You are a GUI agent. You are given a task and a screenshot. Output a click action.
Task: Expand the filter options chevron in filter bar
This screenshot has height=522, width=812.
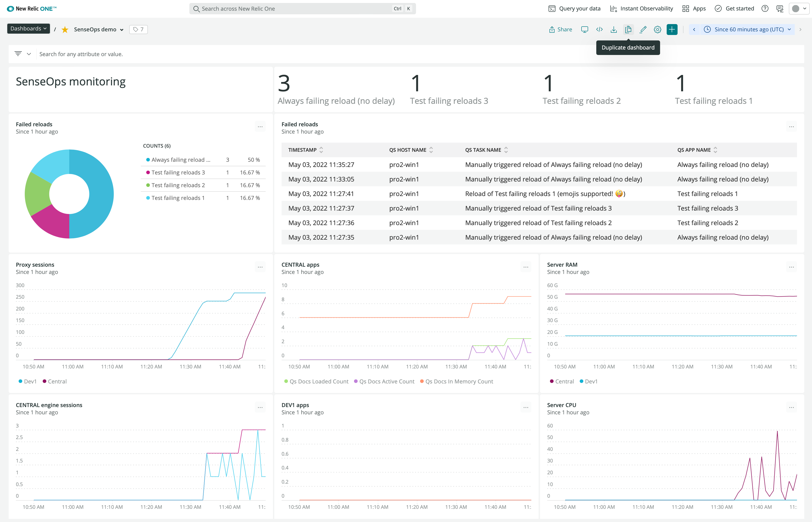coord(29,54)
